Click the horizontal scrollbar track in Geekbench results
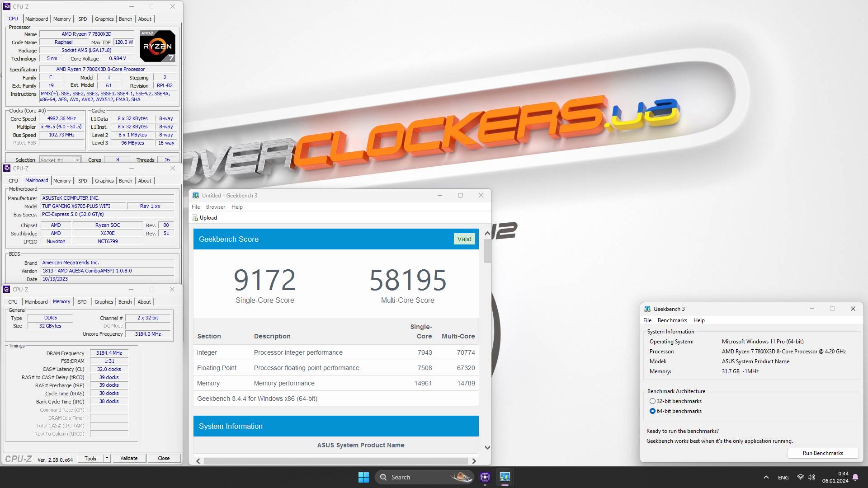The image size is (868, 488). point(335,461)
